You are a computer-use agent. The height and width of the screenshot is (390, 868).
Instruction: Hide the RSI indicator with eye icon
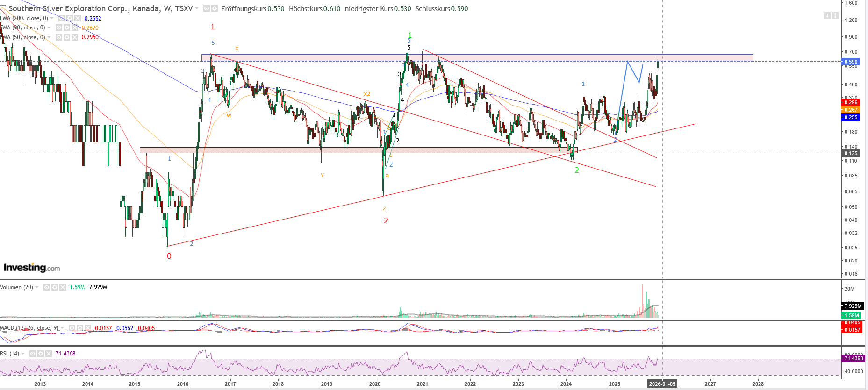click(33, 354)
